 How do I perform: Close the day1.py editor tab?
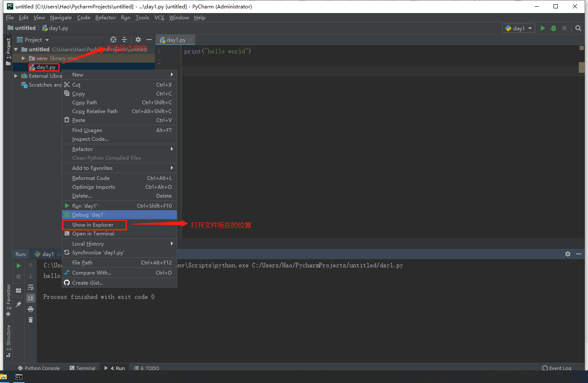(190, 40)
